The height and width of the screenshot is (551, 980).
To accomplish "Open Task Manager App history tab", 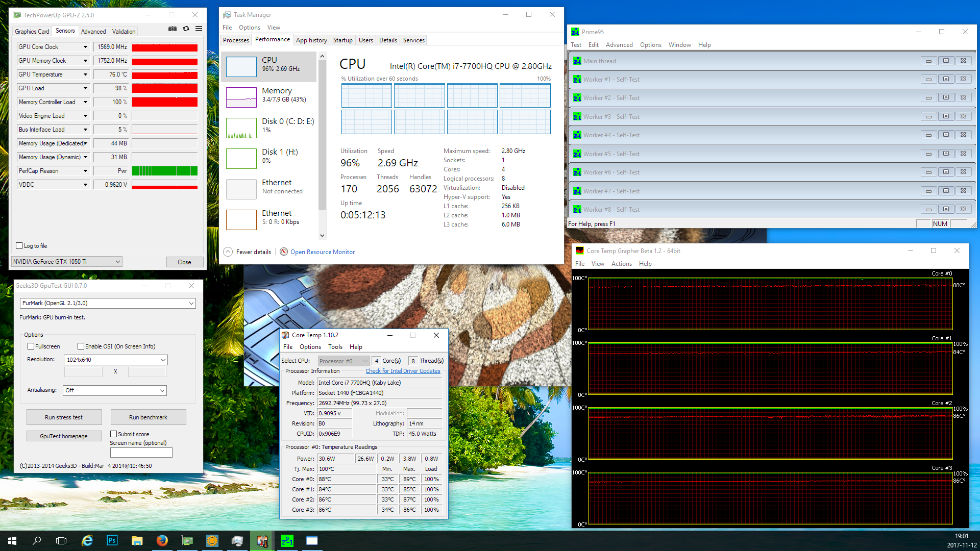I will [x=311, y=40].
